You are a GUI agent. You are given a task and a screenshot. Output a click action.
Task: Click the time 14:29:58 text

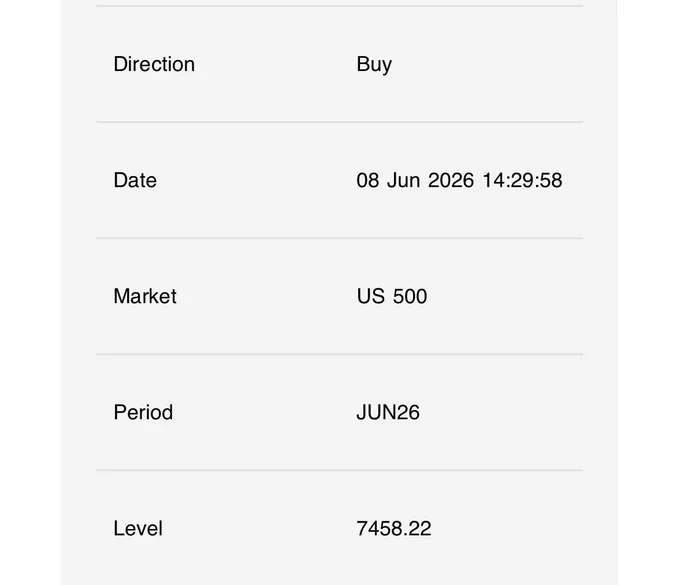(x=522, y=180)
